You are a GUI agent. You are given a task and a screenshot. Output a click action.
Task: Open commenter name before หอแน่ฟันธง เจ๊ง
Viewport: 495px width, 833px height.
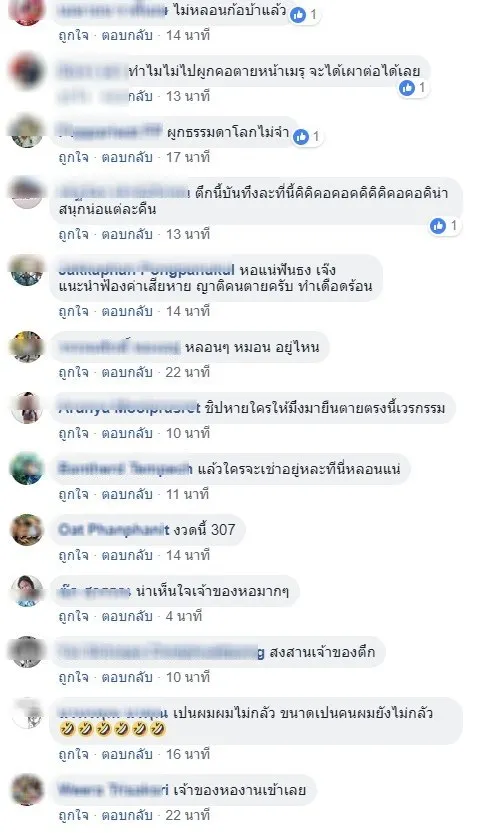click(x=146, y=269)
